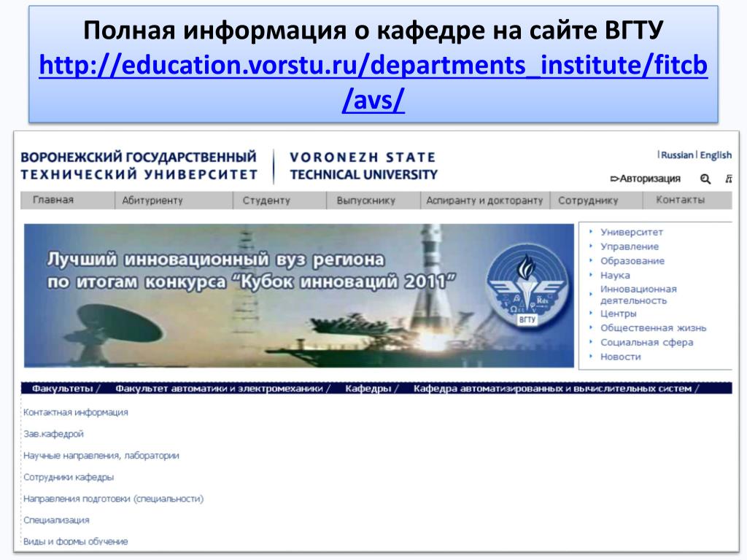Go to Факультеты breadcrumb
Viewport: 747px width, 560px height.
point(63,389)
